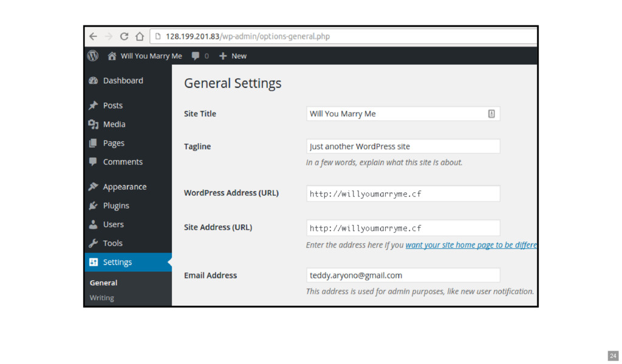Click the Pages icon in sidebar
This screenshot has height=364, width=622.
point(93,143)
